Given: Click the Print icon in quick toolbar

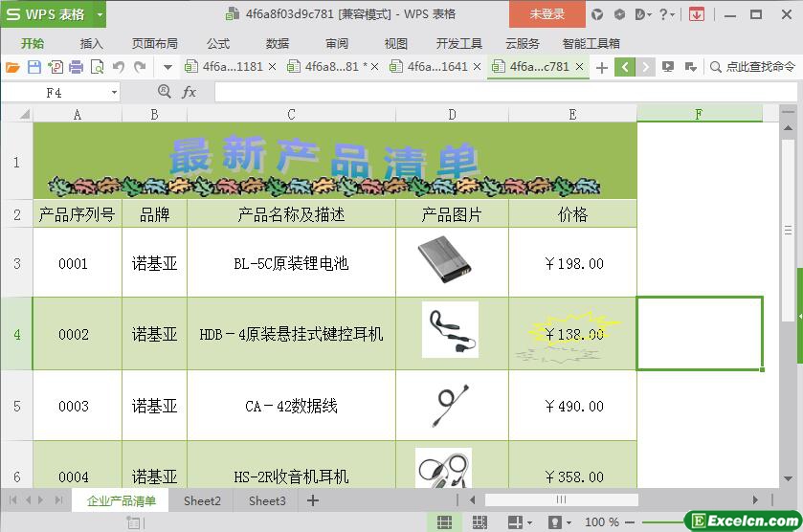Looking at the screenshot, I should [76, 67].
